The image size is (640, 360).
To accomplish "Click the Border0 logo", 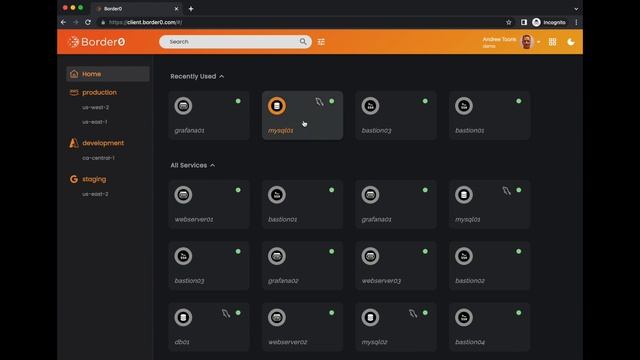I will (x=97, y=42).
